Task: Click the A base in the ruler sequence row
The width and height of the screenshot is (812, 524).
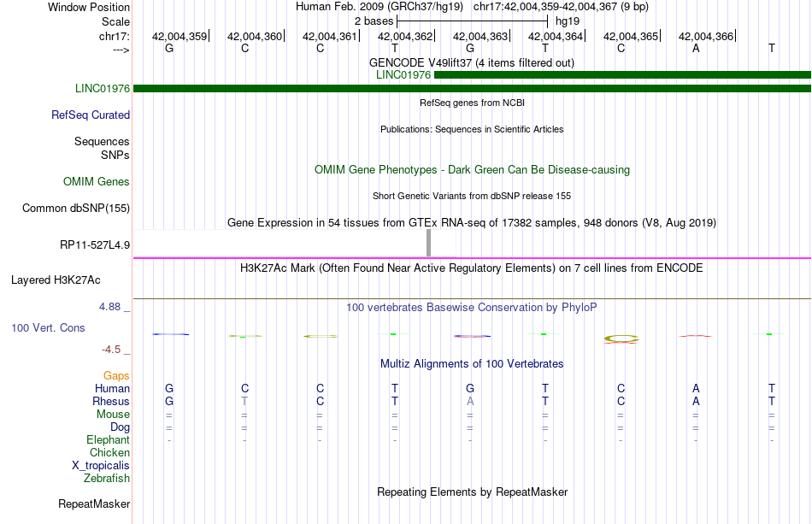Action: coord(696,49)
